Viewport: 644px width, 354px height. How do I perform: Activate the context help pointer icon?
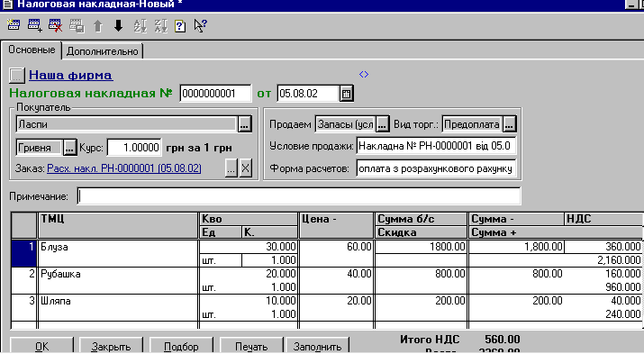pyautogui.click(x=201, y=26)
